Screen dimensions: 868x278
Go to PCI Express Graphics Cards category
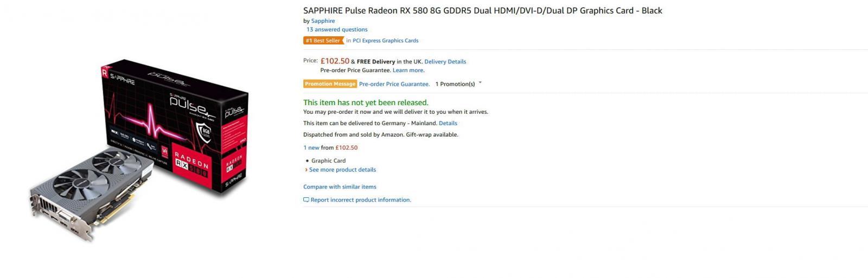[385, 41]
